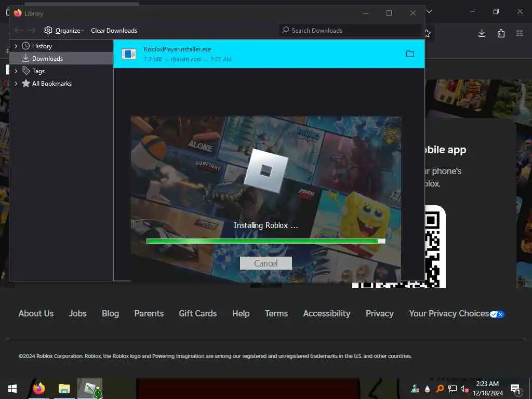The width and height of the screenshot is (532, 399).
Task: Open the Privacy footer link
Action: click(x=380, y=313)
